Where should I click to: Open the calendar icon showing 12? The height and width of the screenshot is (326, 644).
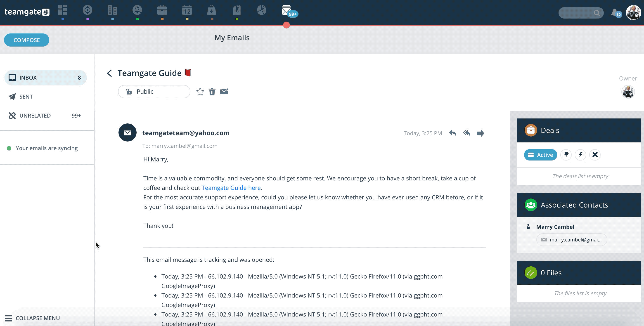pos(187,10)
